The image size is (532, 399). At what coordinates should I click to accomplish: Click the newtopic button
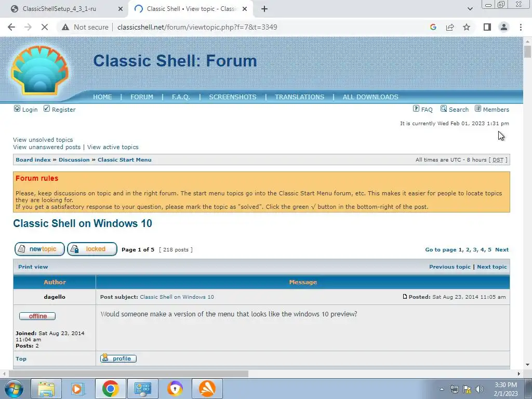(x=39, y=249)
